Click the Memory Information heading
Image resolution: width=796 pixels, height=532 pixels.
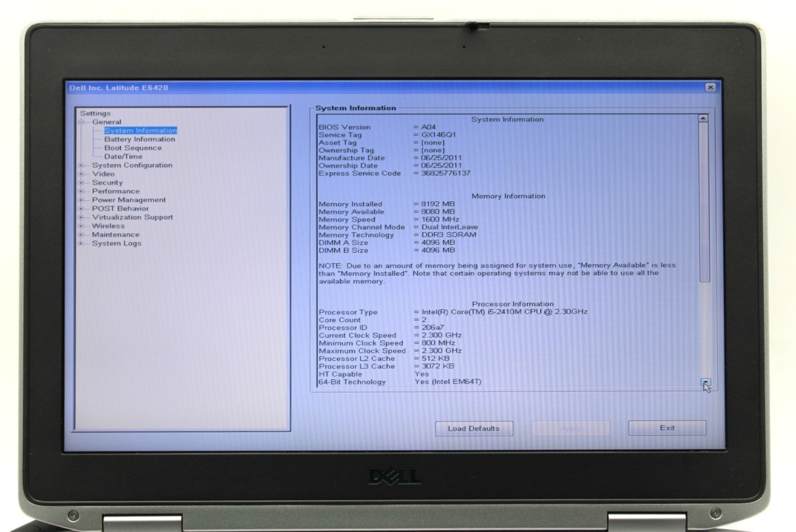click(508, 196)
